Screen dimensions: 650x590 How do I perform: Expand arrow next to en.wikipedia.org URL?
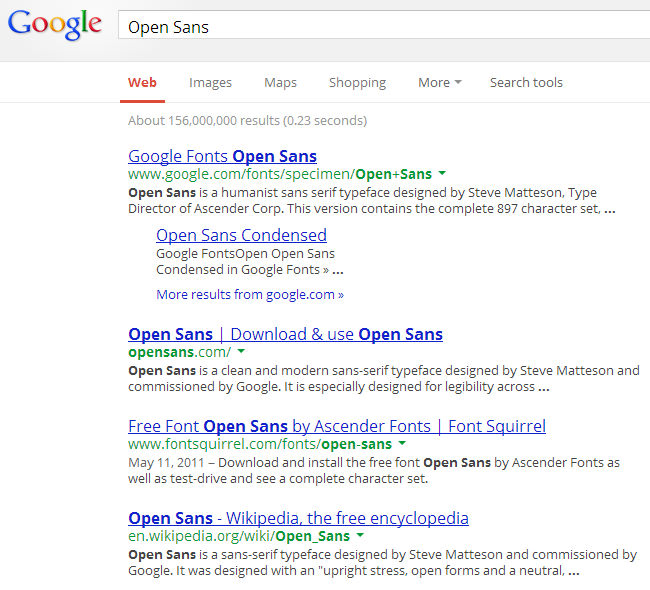coord(360,535)
